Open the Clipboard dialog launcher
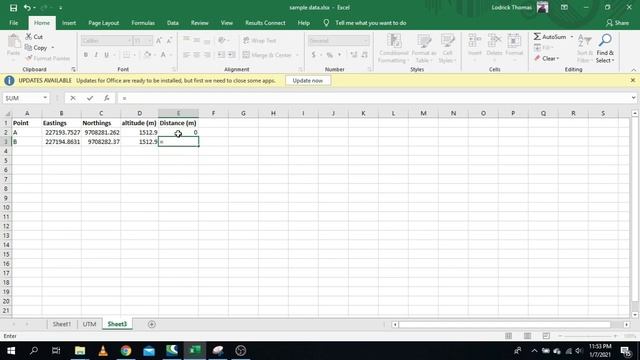 (x=73, y=69)
